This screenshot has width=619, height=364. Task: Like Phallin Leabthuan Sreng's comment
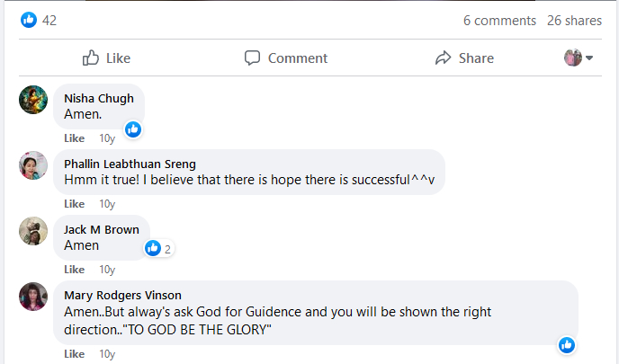(x=75, y=204)
